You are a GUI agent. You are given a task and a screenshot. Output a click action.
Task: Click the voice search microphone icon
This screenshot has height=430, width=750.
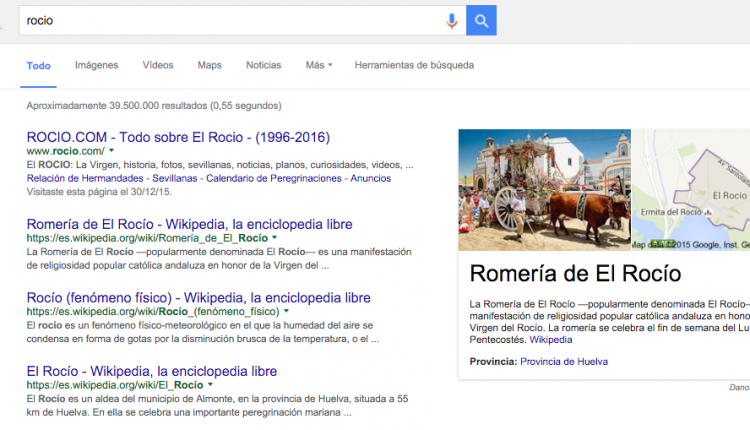click(x=452, y=21)
